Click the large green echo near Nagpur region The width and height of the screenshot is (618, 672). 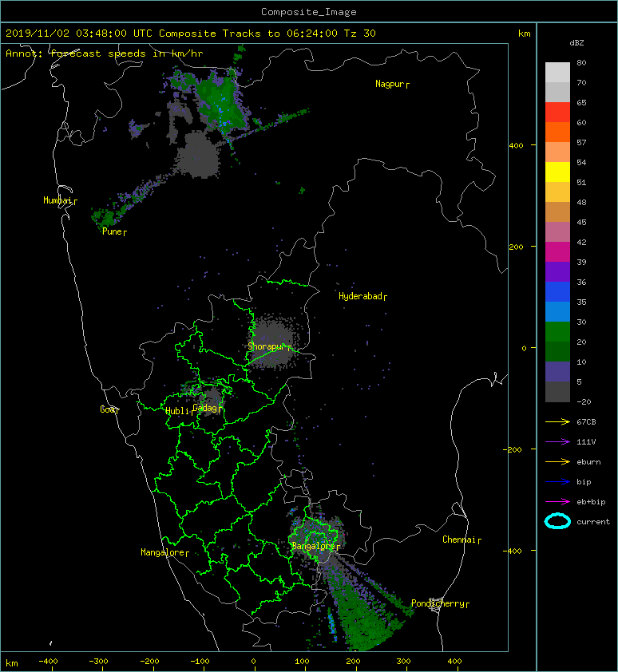pos(222,101)
